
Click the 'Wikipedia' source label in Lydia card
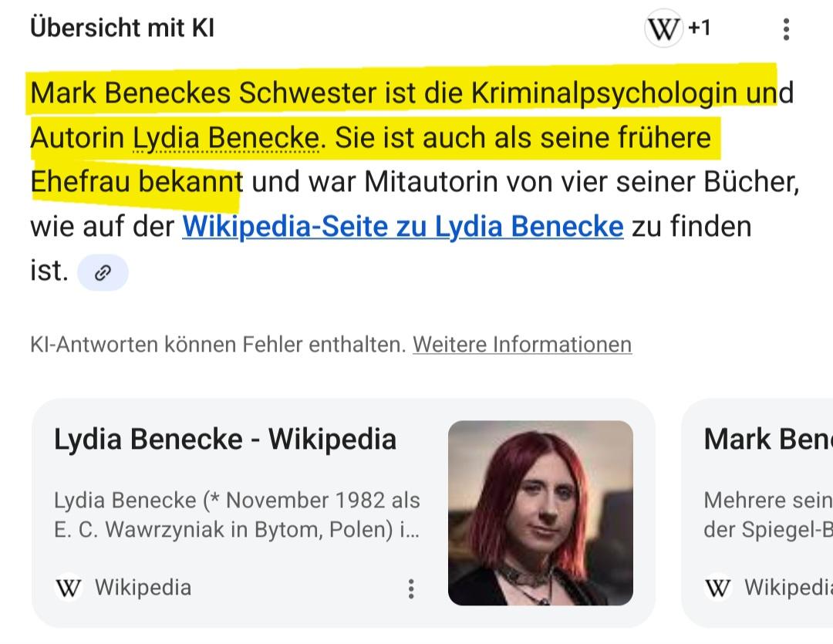point(143,588)
